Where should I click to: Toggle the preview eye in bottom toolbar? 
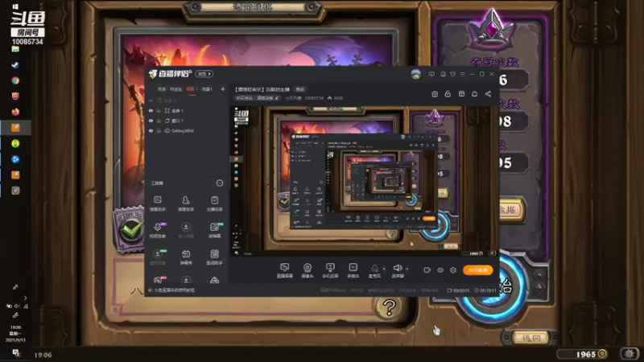point(440,270)
